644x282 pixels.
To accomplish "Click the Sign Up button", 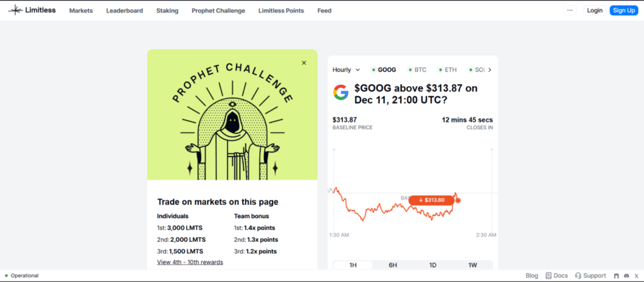I will 623,10.
